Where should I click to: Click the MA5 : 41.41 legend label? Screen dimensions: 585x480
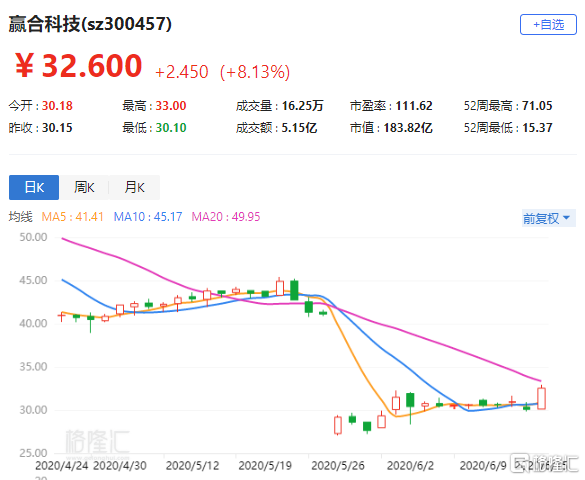(72, 217)
